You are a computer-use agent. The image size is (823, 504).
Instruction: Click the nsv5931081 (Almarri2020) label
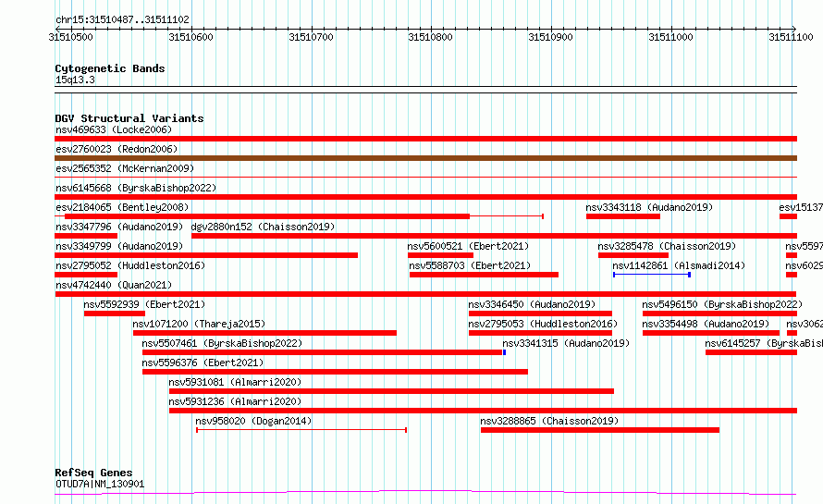tap(235, 382)
